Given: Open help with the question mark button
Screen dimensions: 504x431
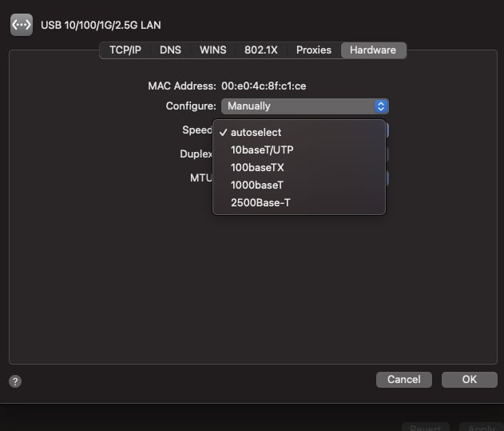Looking at the screenshot, I should tap(15, 381).
